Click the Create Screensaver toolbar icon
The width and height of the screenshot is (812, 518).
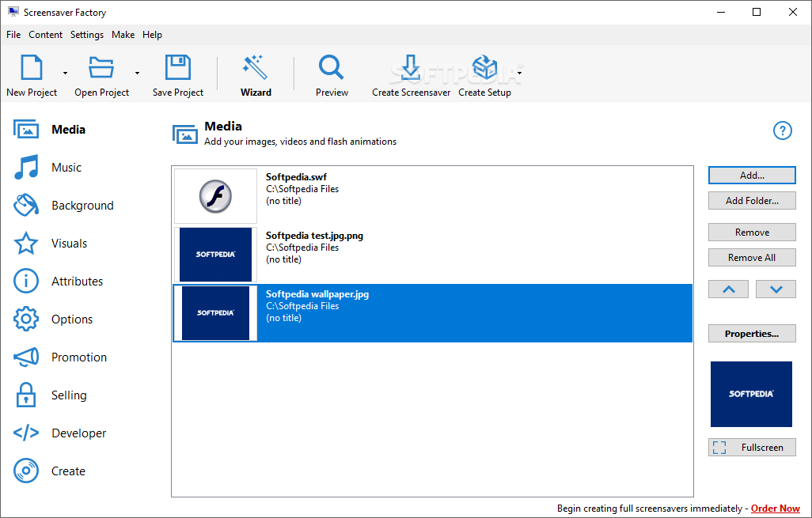(x=411, y=67)
